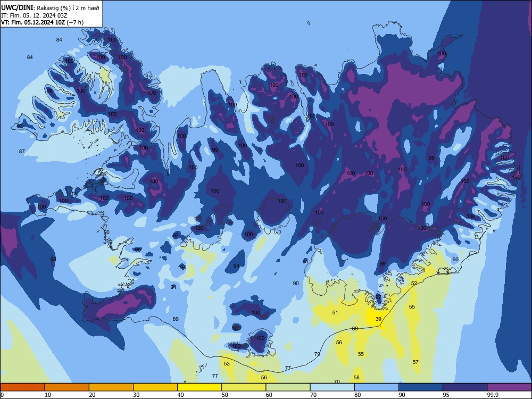This screenshot has height=399, width=532.
Task: Click the medium blue 90–95 legend swatch
Action: tap(421, 387)
